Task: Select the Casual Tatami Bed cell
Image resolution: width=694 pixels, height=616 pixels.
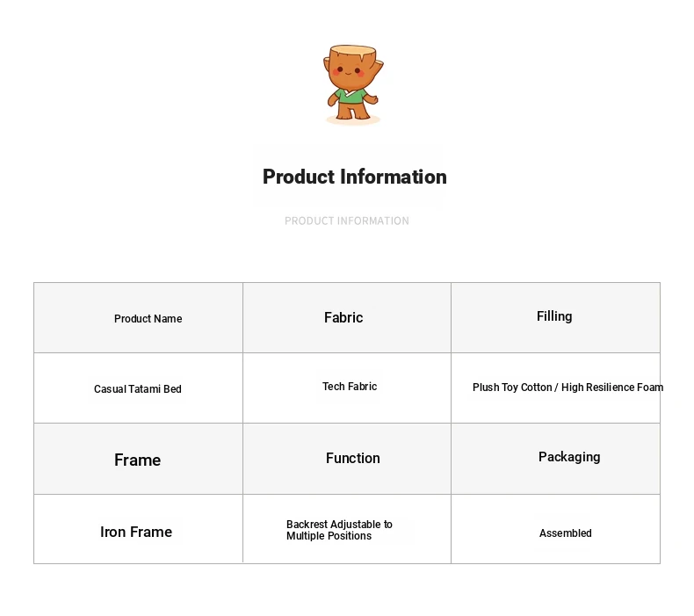Action: coord(138,388)
